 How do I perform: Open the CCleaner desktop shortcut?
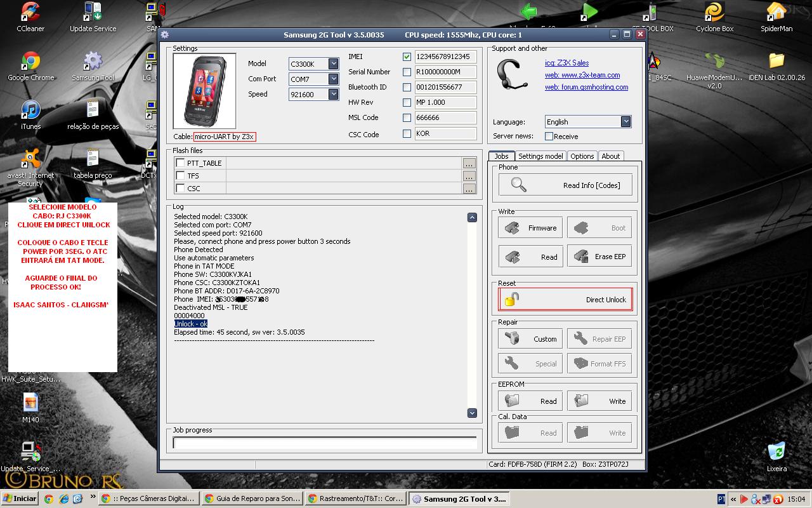tap(30, 17)
